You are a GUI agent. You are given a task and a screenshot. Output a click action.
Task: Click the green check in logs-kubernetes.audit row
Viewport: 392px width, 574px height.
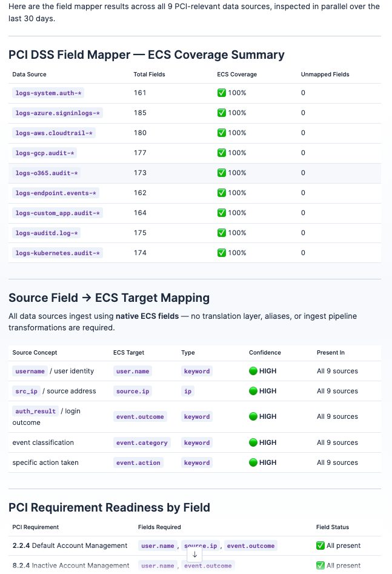(x=221, y=253)
